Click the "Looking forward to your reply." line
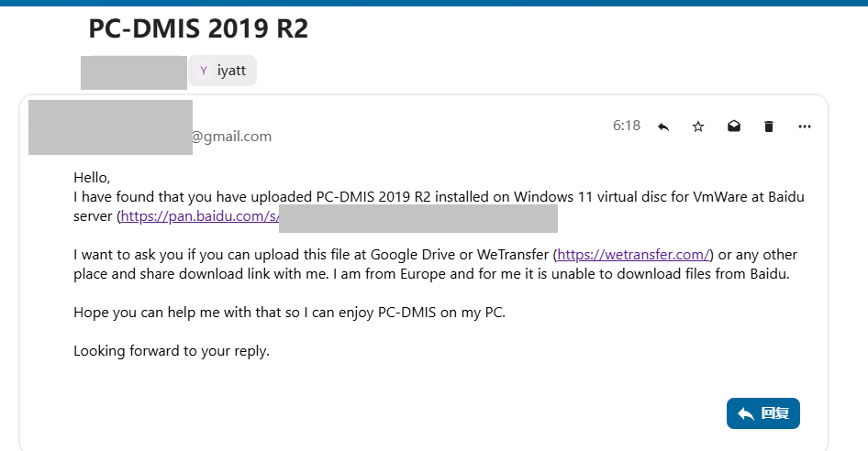Screen dimensions: 868x451 (172, 351)
